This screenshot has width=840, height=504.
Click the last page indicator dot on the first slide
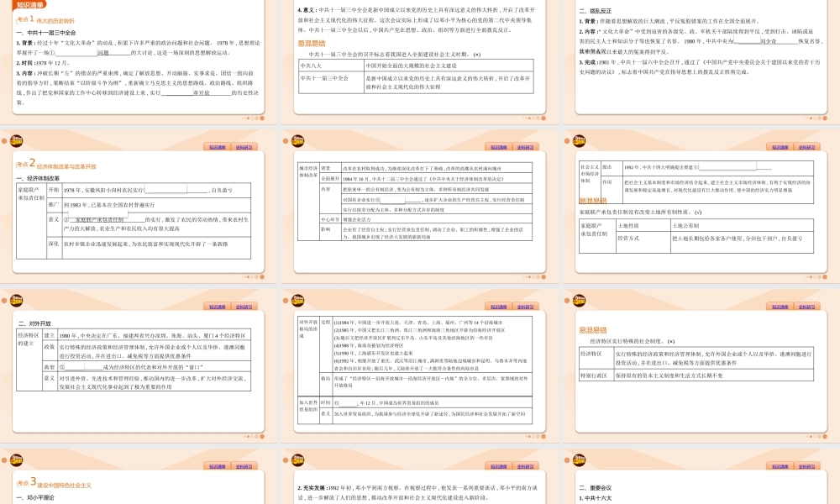click(x=262, y=118)
